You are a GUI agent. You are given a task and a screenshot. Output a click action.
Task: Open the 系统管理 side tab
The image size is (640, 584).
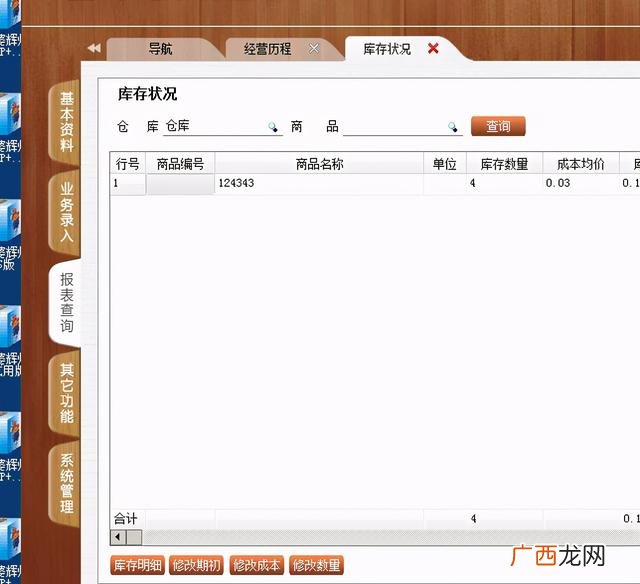pyautogui.click(x=66, y=484)
